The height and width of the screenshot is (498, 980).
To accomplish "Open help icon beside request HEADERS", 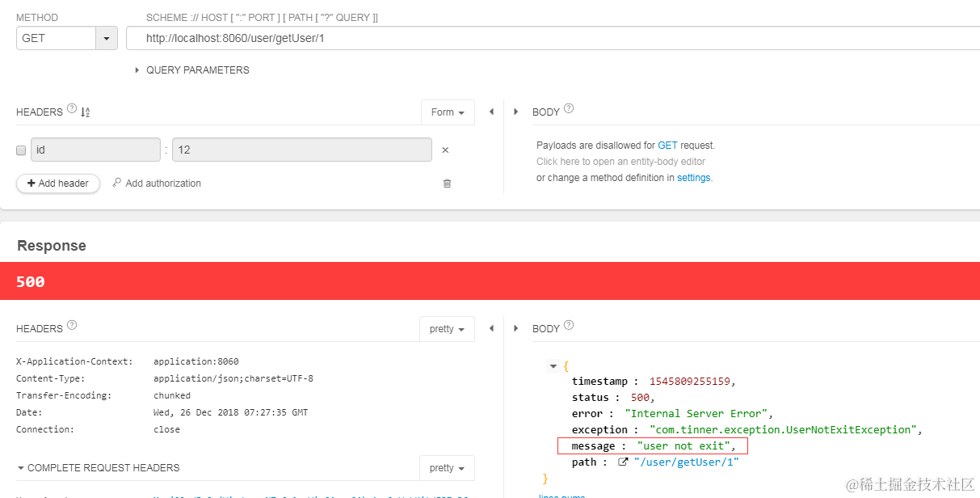I will click(x=72, y=109).
